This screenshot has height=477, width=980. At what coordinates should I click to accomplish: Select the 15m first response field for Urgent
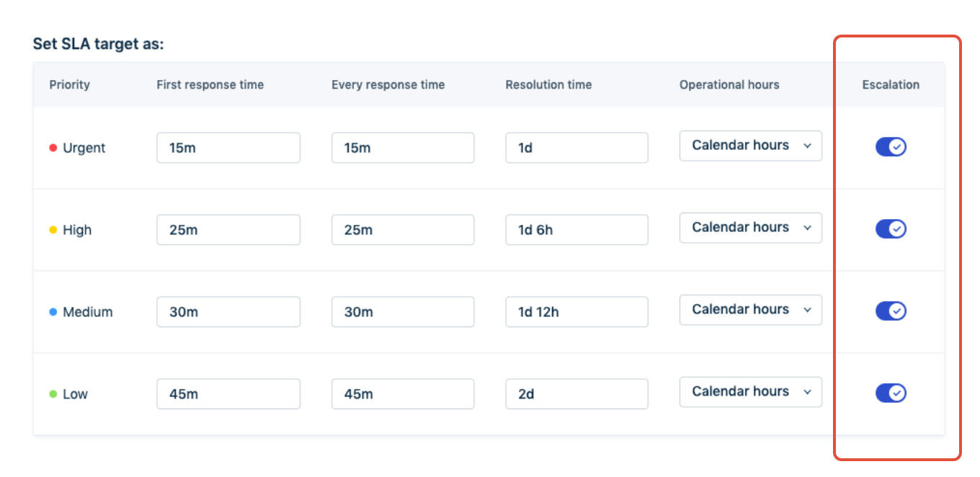228,147
